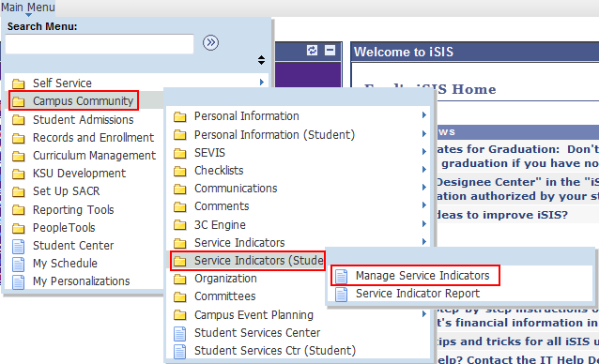Expand the Communications submenu arrow
Screen dimensions: 599x364
click(424, 187)
